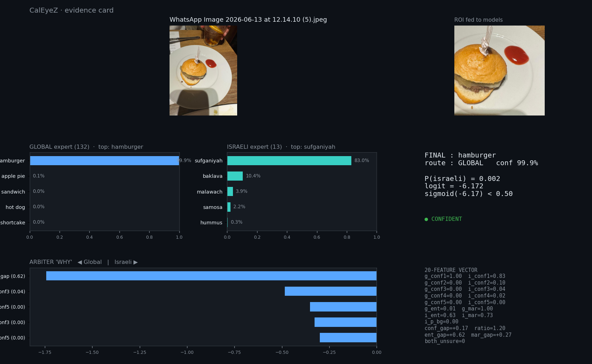
Task: Click the malawach 3.9% bar
Action: (230, 191)
